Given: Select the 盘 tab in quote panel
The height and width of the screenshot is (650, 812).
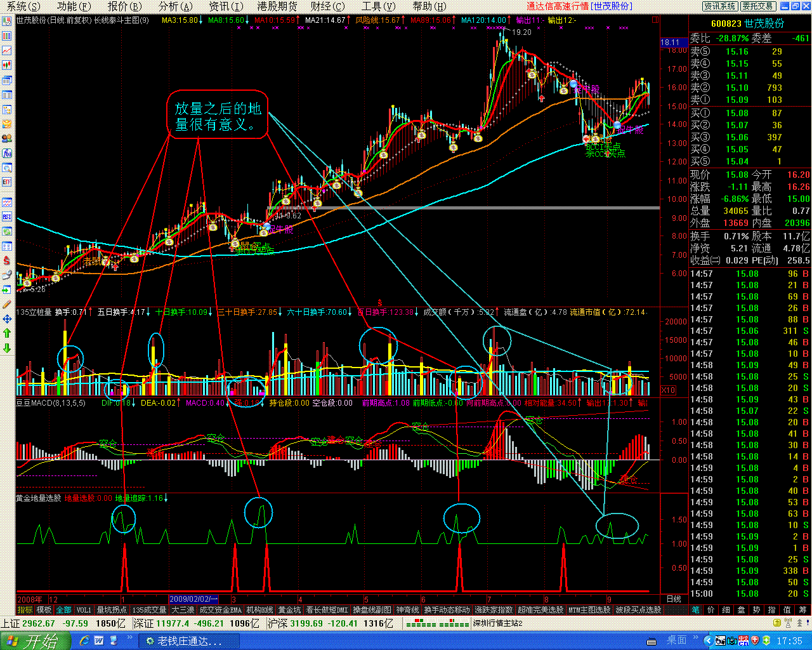Looking at the screenshot, I should tap(742, 609).
